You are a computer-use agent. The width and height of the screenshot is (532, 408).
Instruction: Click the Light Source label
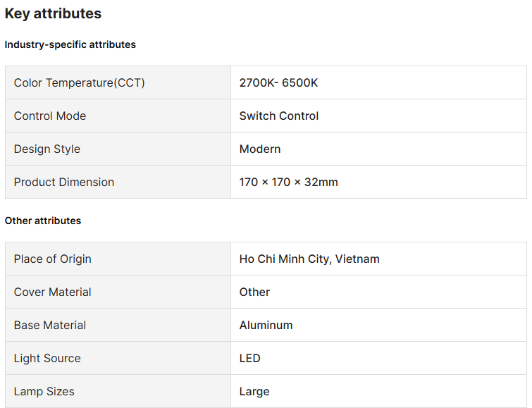pyautogui.click(x=47, y=359)
